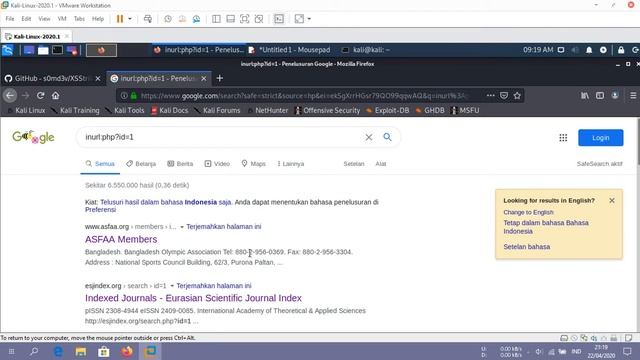The image size is (640, 360).
Task: Open the VMware File menu
Action: [x=10, y=19]
